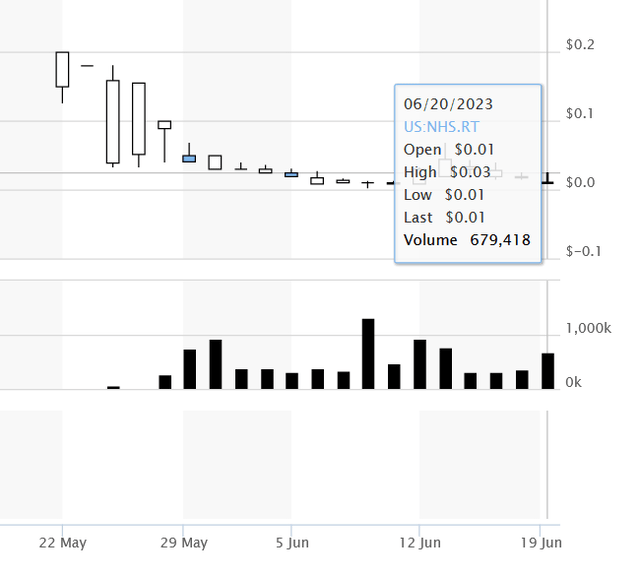Click the 12 Jun date axis label
The width and height of the screenshot is (640, 577).
[420, 543]
